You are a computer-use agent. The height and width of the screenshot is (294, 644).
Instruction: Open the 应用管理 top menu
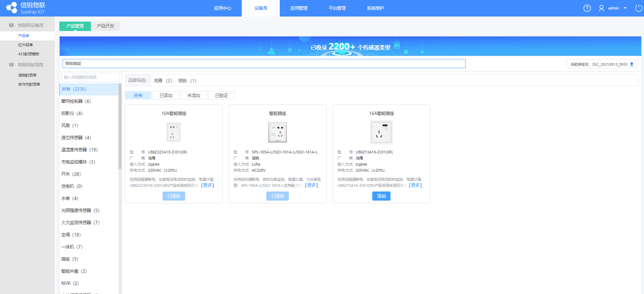pos(299,8)
